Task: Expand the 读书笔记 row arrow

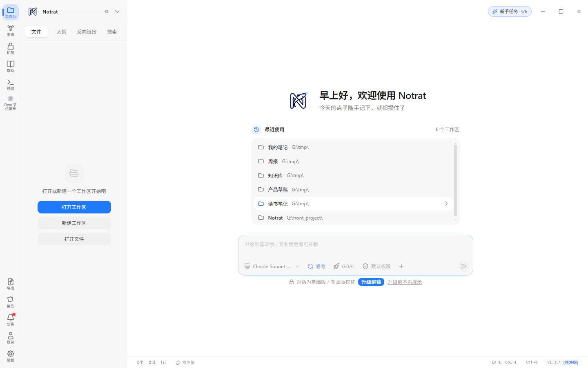Action: [x=446, y=204]
